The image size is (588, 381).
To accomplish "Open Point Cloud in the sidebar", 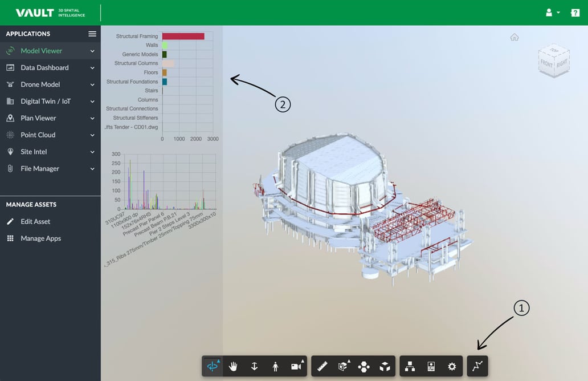I will [38, 135].
